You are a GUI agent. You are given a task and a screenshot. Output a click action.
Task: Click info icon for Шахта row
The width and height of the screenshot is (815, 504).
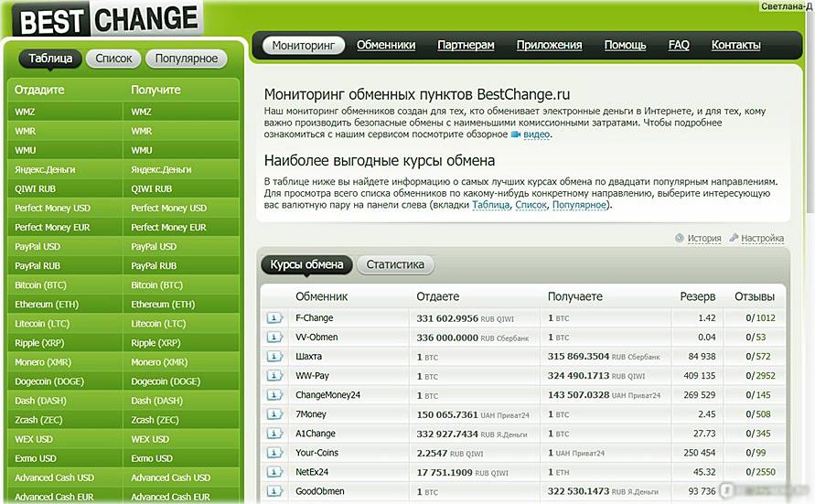point(274,357)
